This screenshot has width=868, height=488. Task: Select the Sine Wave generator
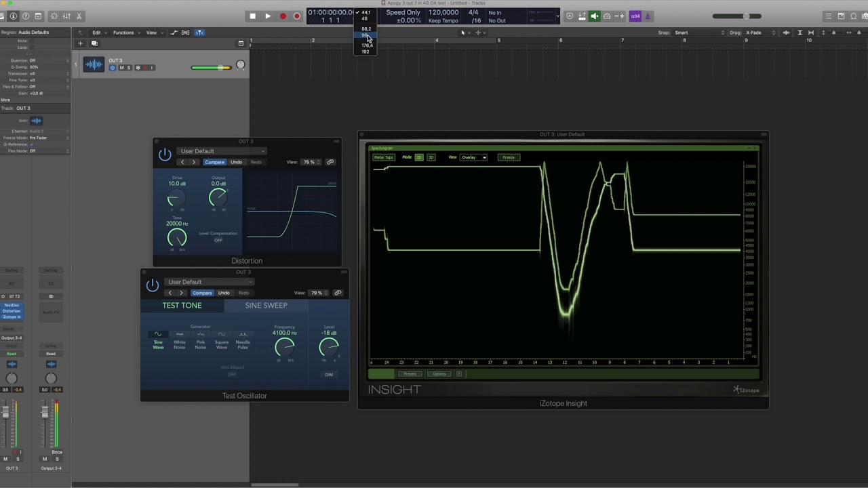tap(158, 340)
